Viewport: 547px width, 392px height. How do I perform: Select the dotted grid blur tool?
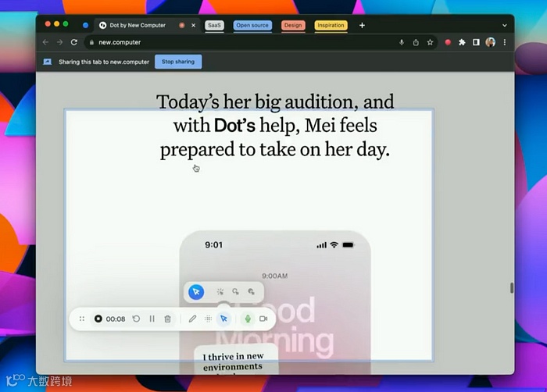(x=209, y=319)
